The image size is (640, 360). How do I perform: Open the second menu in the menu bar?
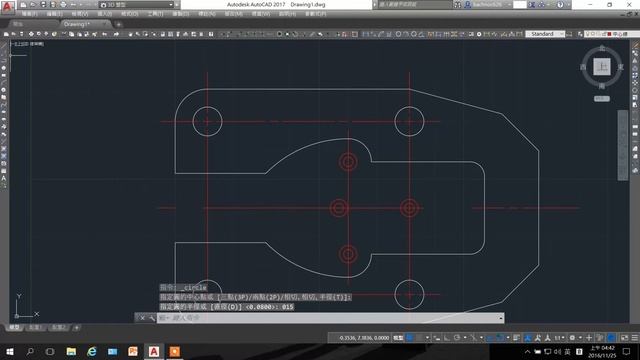pyautogui.click(x=54, y=14)
